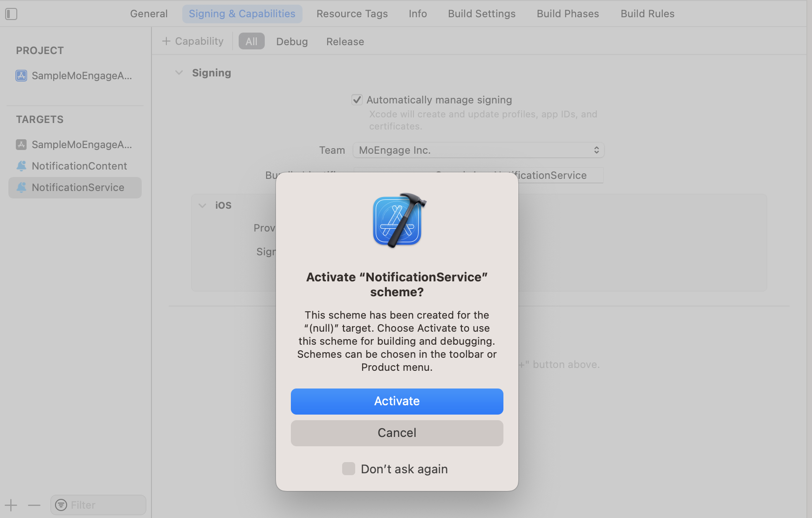Click the iOS section label
812x518 pixels.
pos(223,205)
